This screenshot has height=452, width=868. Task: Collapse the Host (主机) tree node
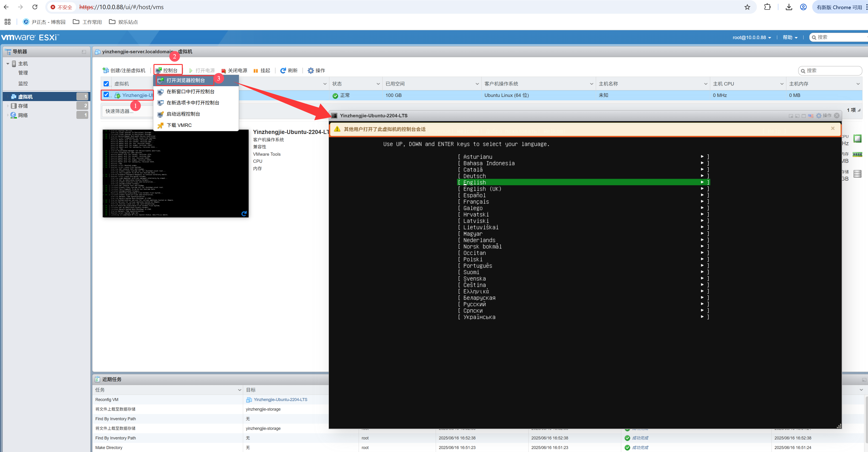pos(8,64)
